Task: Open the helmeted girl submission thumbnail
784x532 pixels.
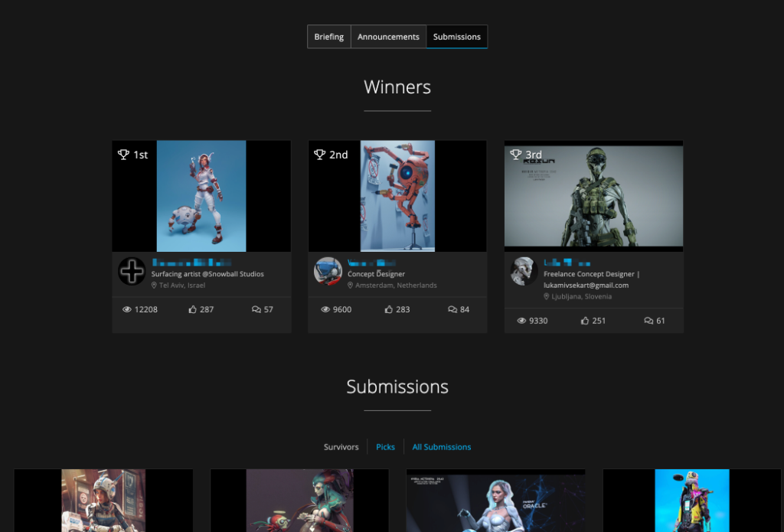Action: point(103,501)
